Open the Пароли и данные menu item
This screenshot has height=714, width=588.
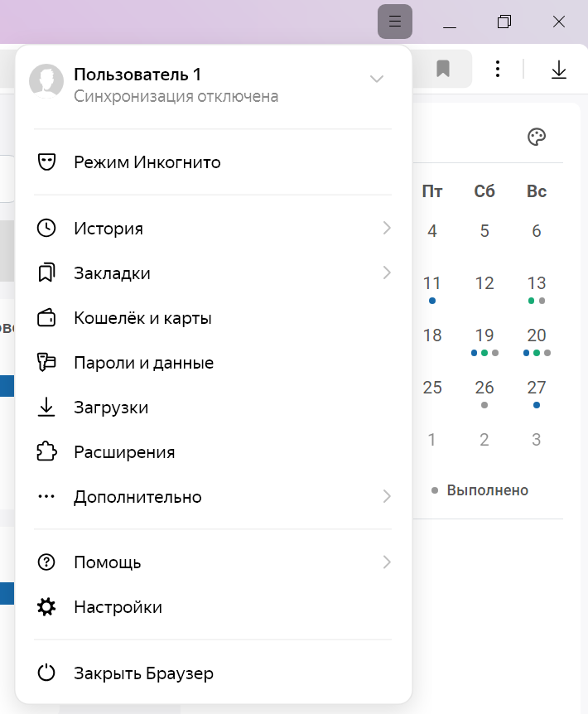[x=143, y=363]
